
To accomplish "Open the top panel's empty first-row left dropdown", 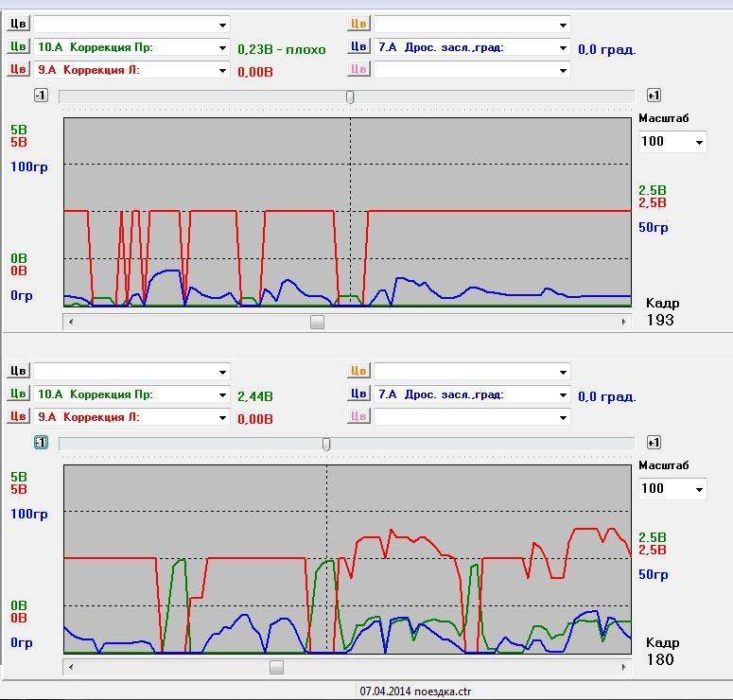I will (x=223, y=25).
